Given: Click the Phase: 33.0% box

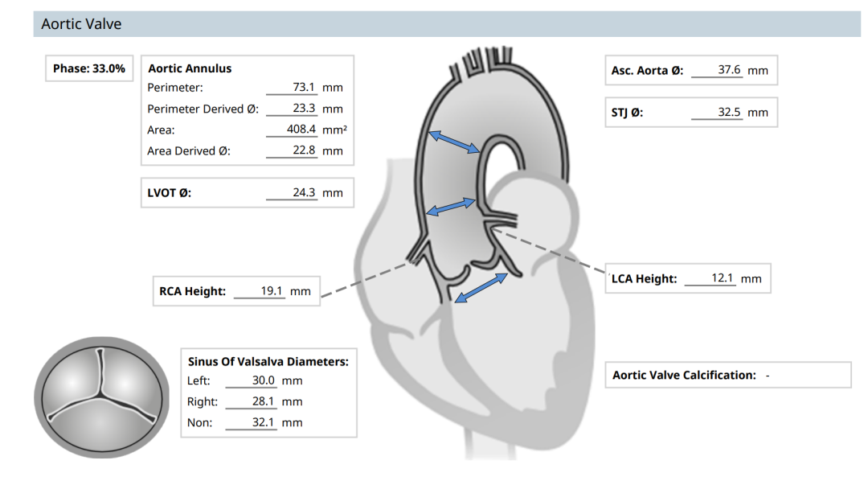Looking at the screenshot, I should pyautogui.click(x=89, y=68).
